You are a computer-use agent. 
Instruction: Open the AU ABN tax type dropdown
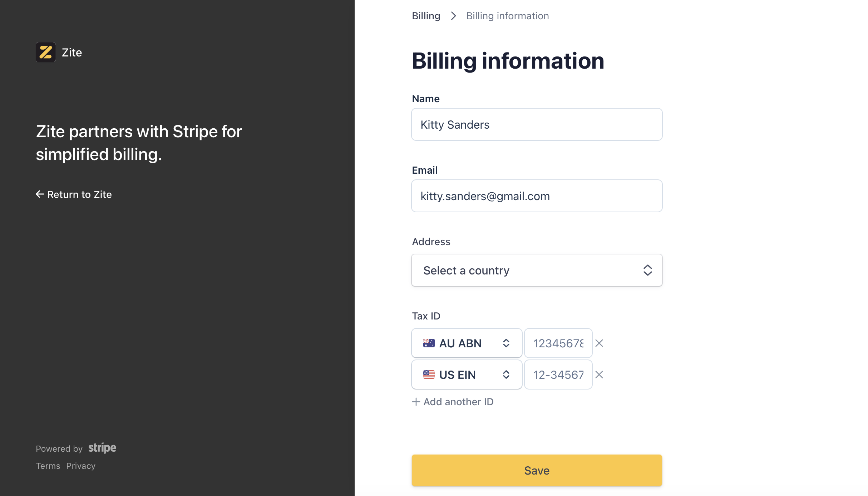point(467,343)
